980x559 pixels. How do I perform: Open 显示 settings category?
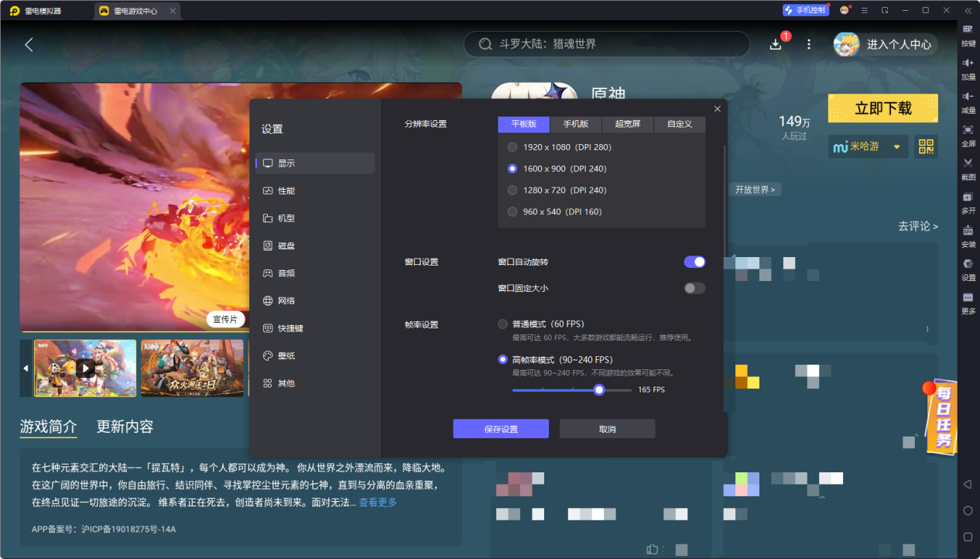click(315, 163)
